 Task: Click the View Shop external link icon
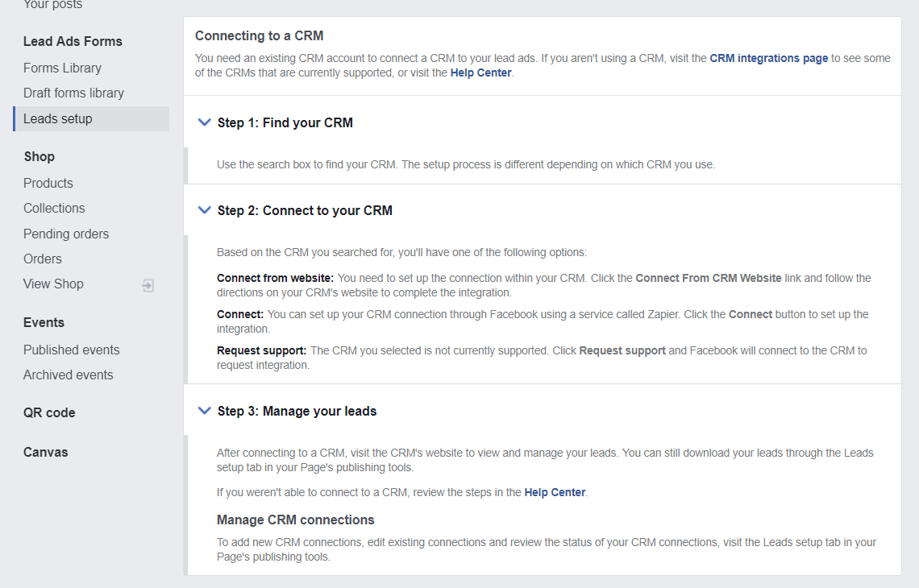[148, 285]
